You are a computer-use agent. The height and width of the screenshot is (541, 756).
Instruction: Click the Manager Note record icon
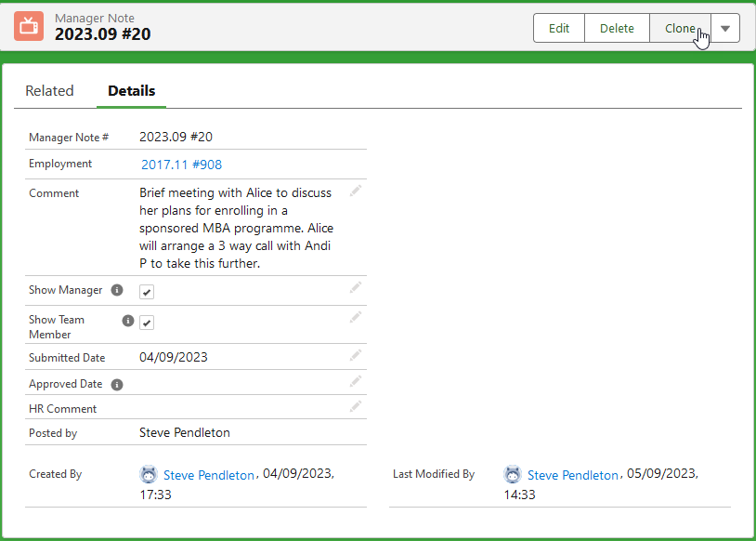(29, 26)
